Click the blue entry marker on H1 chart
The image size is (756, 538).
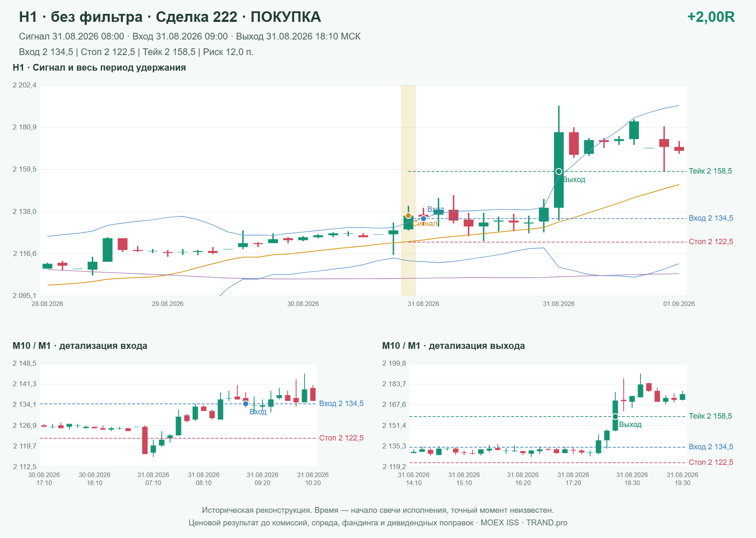(x=423, y=218)
